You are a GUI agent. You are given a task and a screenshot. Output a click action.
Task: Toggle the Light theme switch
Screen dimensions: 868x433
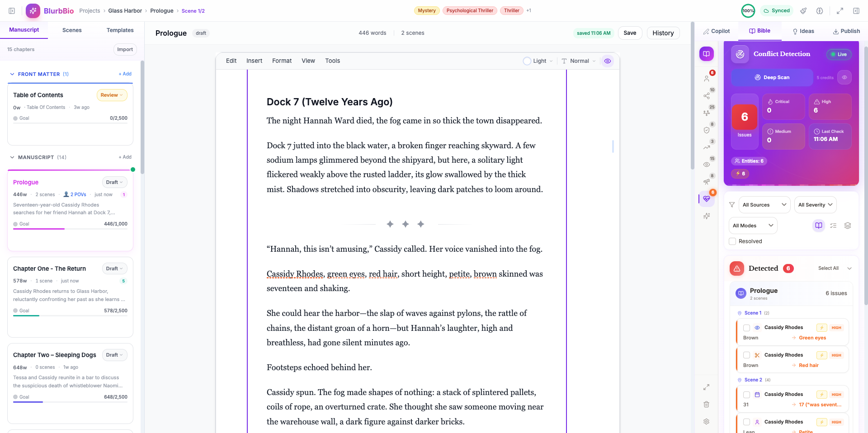pyautogui.click(x=527, y=61)
